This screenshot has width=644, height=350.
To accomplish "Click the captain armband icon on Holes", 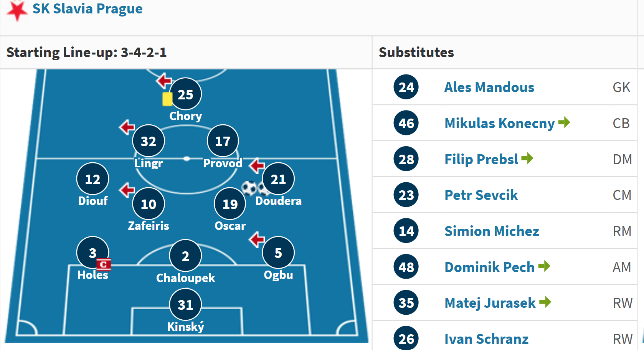I will tap(104, 264).
